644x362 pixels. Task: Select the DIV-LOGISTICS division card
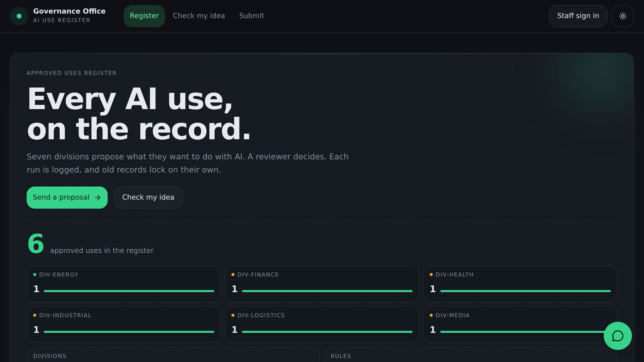322,325
